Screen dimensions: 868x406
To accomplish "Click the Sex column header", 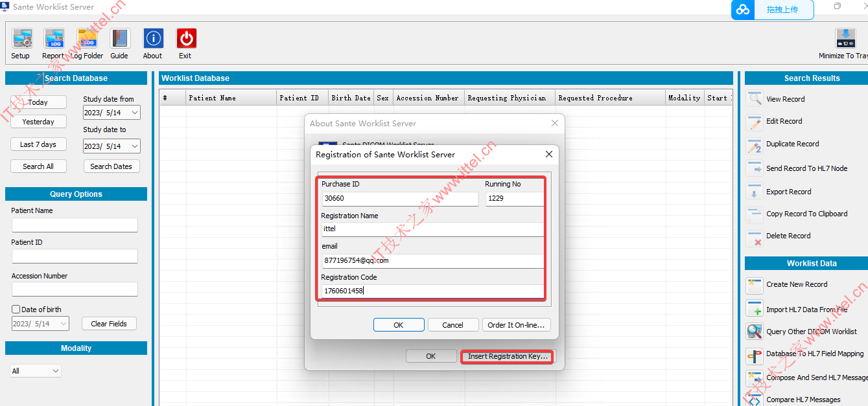I will coord(384,98).
